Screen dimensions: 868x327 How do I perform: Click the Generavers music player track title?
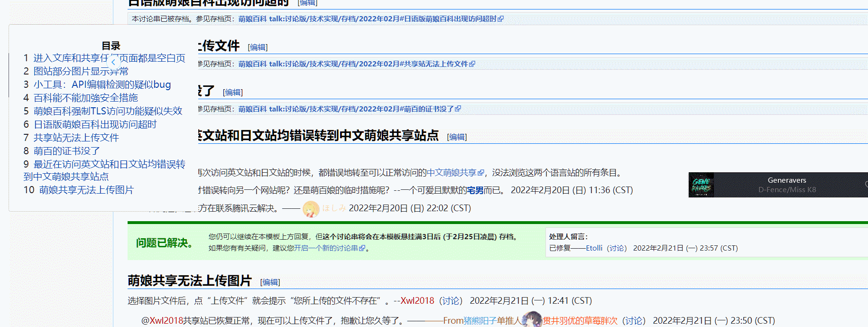(786, 180)
